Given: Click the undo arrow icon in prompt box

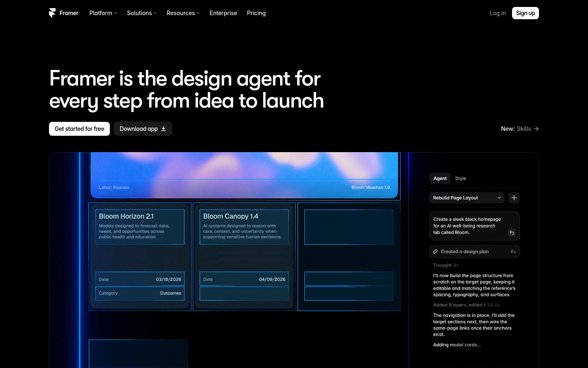Looking at the screenshot, I should 512,233.
